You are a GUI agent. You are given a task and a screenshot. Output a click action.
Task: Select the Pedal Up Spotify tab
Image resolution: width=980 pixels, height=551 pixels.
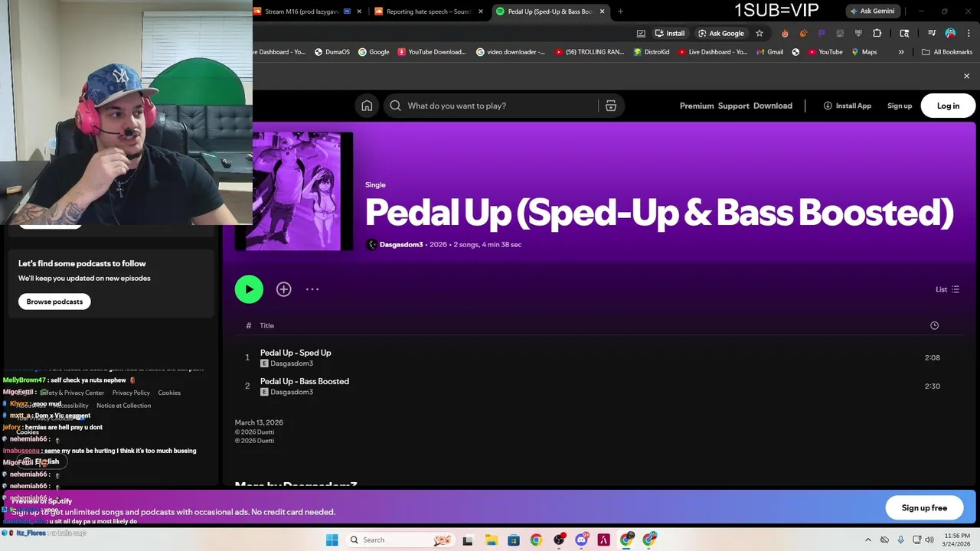pos(550,11)
